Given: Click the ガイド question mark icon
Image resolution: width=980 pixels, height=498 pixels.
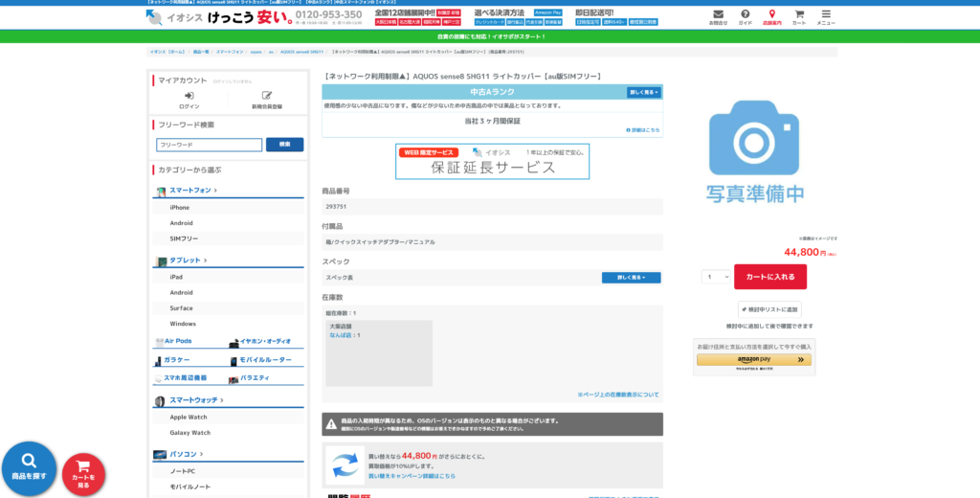Looking at the screenshot, I should coord(745,15).
